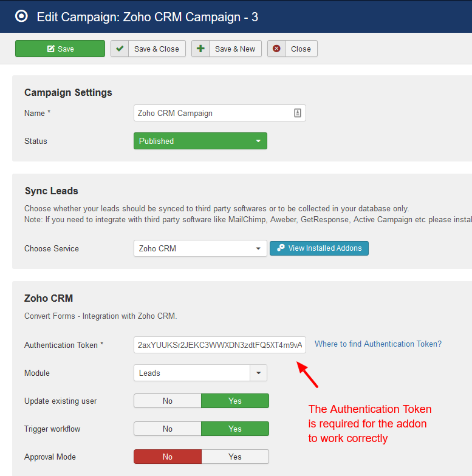This screenshot has width=472, height=476.
Task: Open the Choose Service Zoho CRM dropdown
Action: click(200, 248)
